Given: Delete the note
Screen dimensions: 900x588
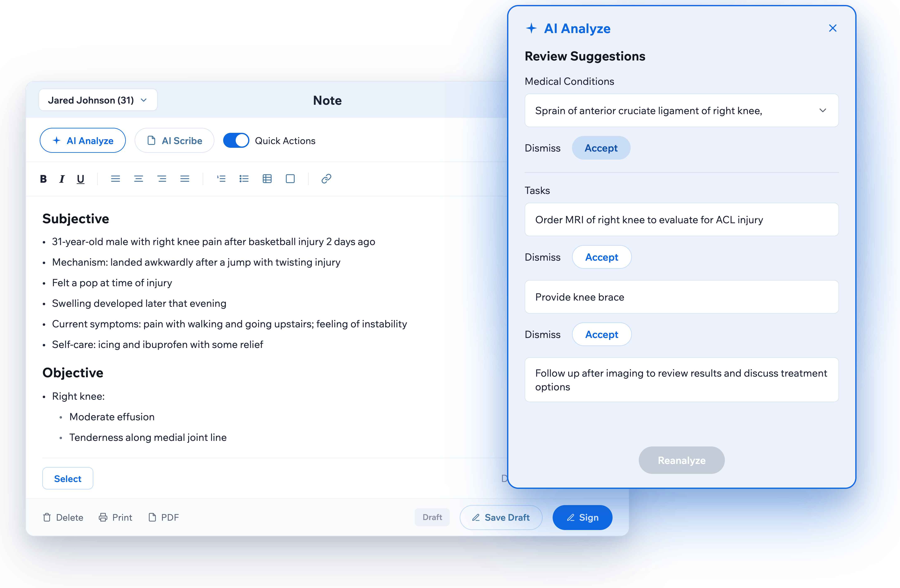Looking at the screenshot, I should tap(63, 517).
